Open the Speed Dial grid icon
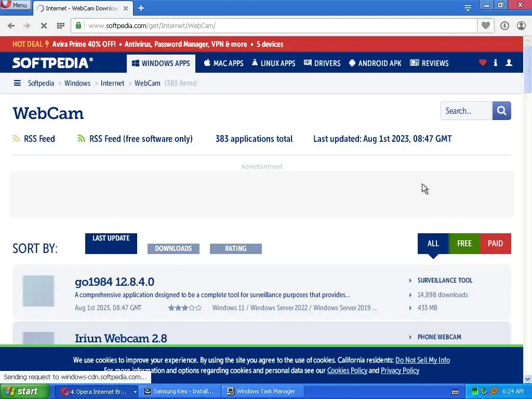This screenshot has height=399, width=532. point(61,26)
